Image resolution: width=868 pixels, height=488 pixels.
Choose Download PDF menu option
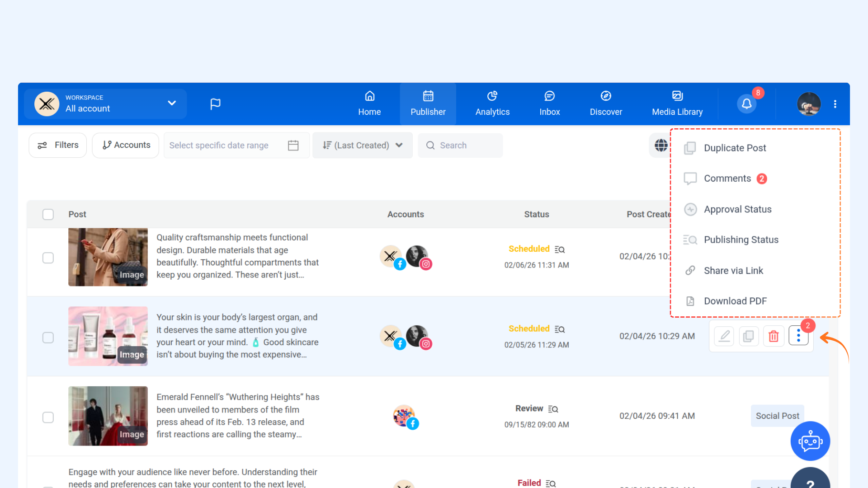tap(735, 301)
